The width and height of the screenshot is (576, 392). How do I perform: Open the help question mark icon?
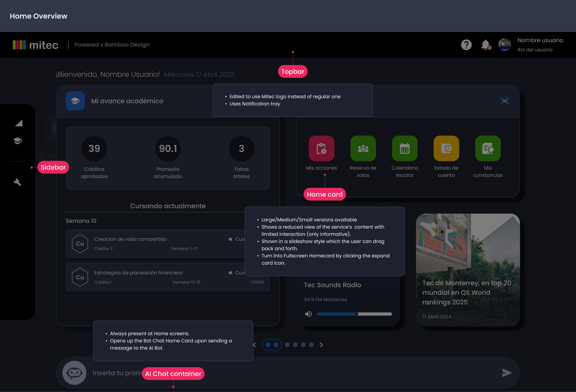point(466,45)
